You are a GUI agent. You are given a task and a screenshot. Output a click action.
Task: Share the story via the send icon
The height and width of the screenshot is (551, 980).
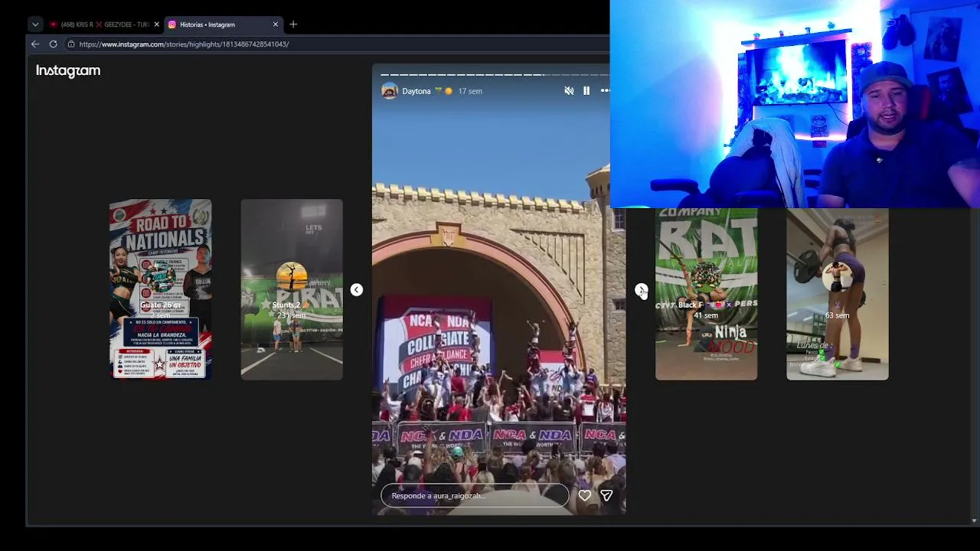point(606,496)
